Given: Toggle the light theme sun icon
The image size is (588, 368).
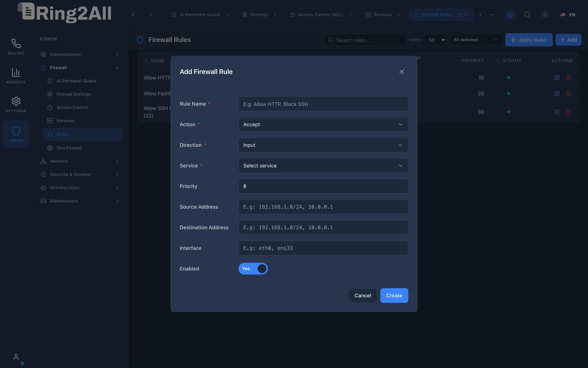Looking at the screenshot, I should (x=545, y=15).
